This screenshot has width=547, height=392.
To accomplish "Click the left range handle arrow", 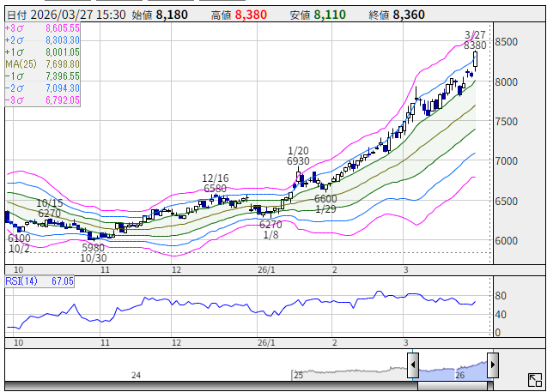I will tap(413, 365).
